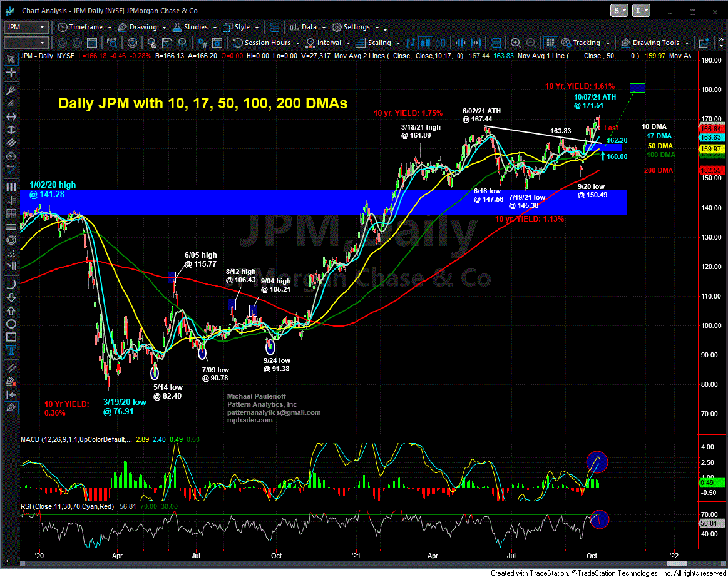Click the chart window calendar icon
Image resolution: width=728 pixels, height=577 pixels.
[92, 43]
